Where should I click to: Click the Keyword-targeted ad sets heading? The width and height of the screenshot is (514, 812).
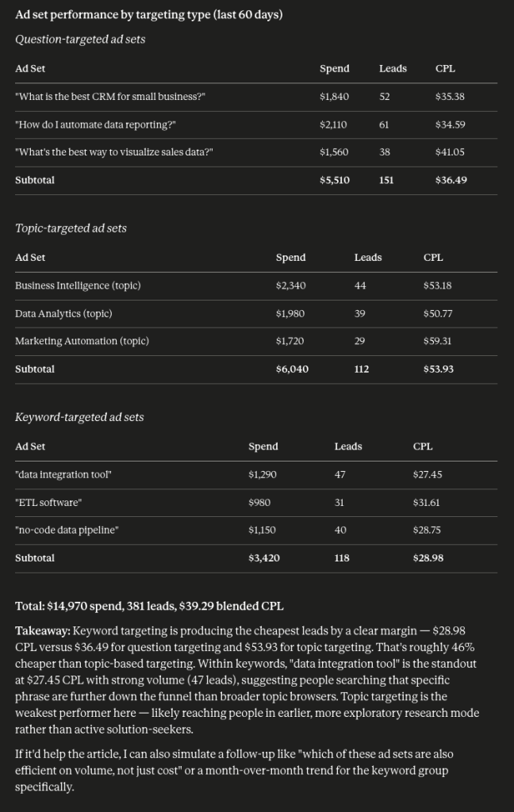79,417
